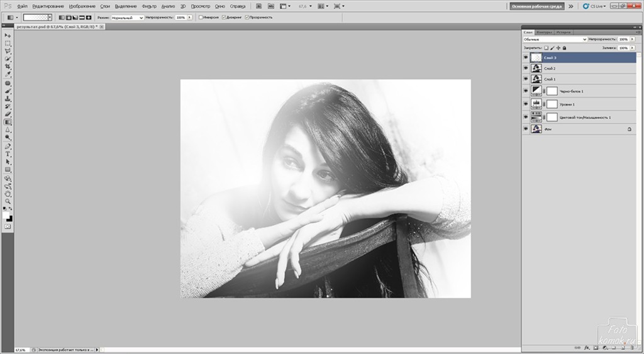Select the Brush tool
Image resolution: width=644 pixels, height=354 pixels.
[x=8, y=91]
